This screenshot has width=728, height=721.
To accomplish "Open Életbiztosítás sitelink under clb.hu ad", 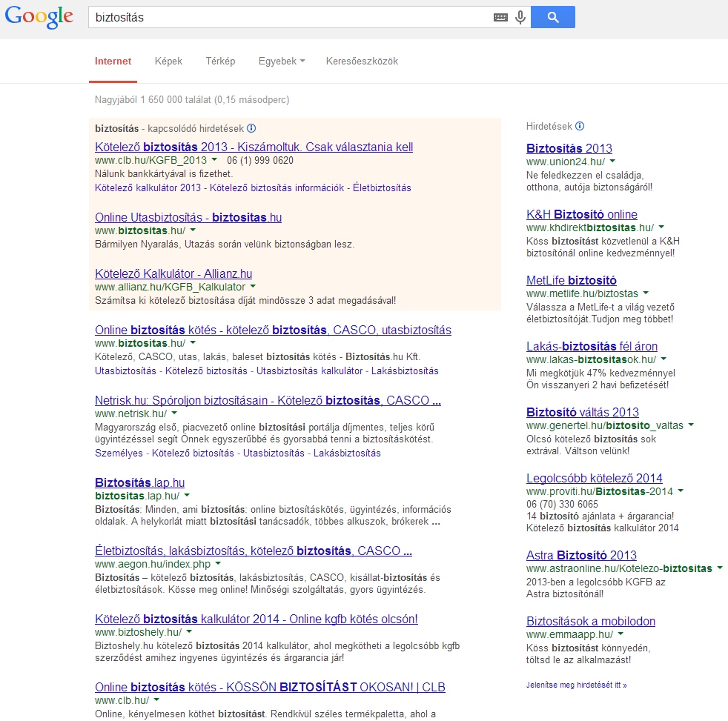I will click(x=382, y=188).
